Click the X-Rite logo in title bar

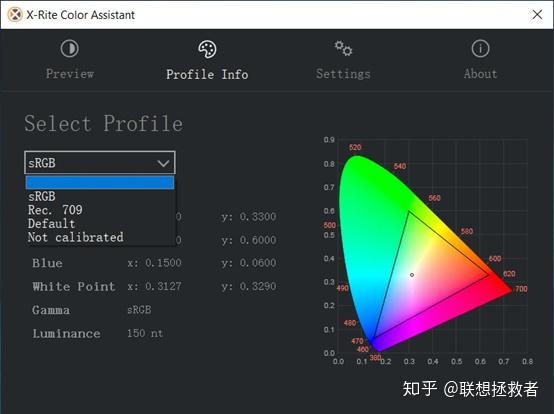click(15, 15)
